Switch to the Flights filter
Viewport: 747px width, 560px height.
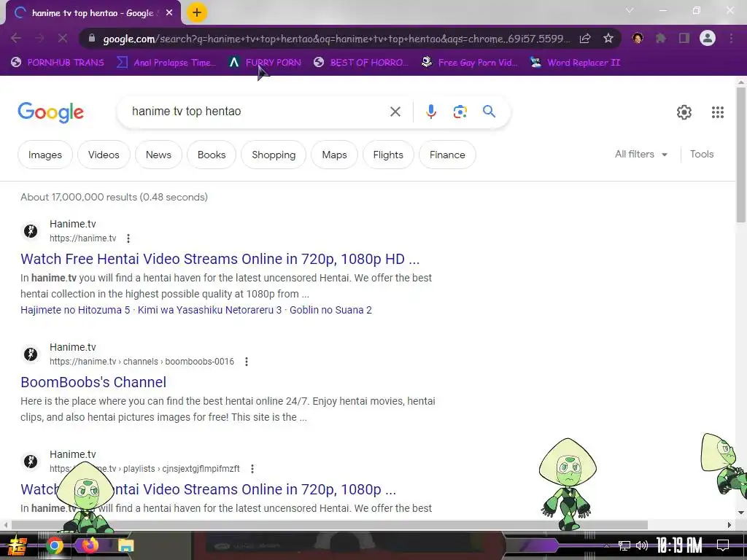coord(388,155)
